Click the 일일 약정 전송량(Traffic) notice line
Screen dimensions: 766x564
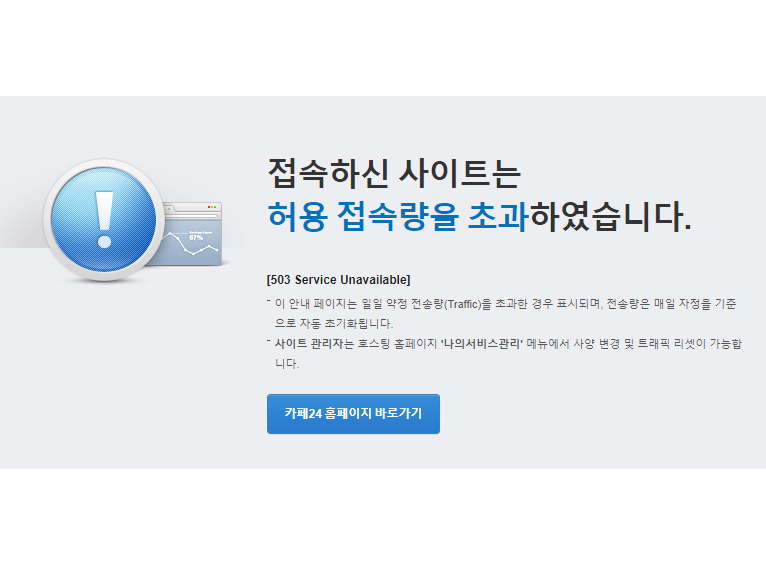pyautogui.click(x=505, y=313)
